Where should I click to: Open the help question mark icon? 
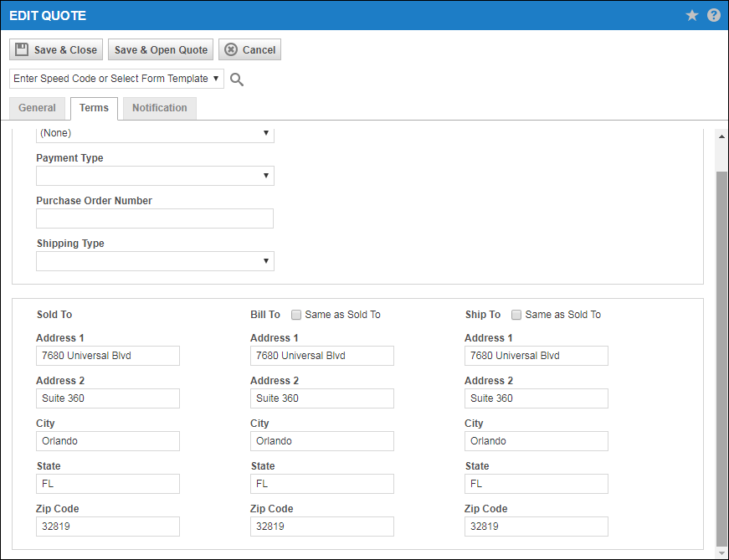pos(714,15)
